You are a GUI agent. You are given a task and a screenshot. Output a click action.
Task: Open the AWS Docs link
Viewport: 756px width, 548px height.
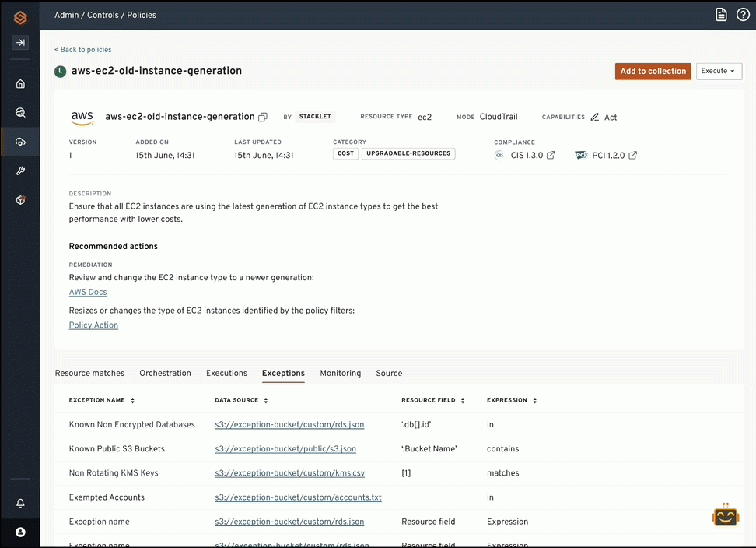point(88,293)
